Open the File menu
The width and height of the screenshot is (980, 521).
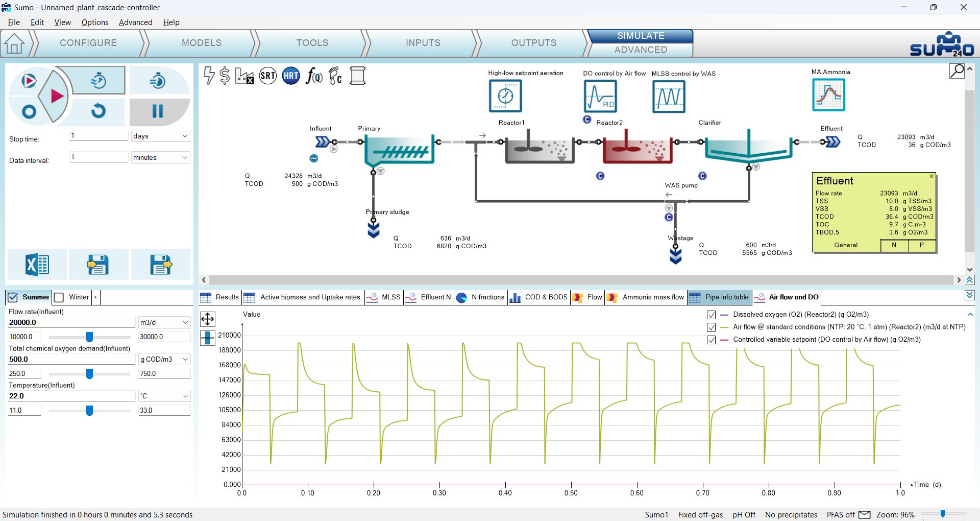pyautogui.click(x=14, y=22)
